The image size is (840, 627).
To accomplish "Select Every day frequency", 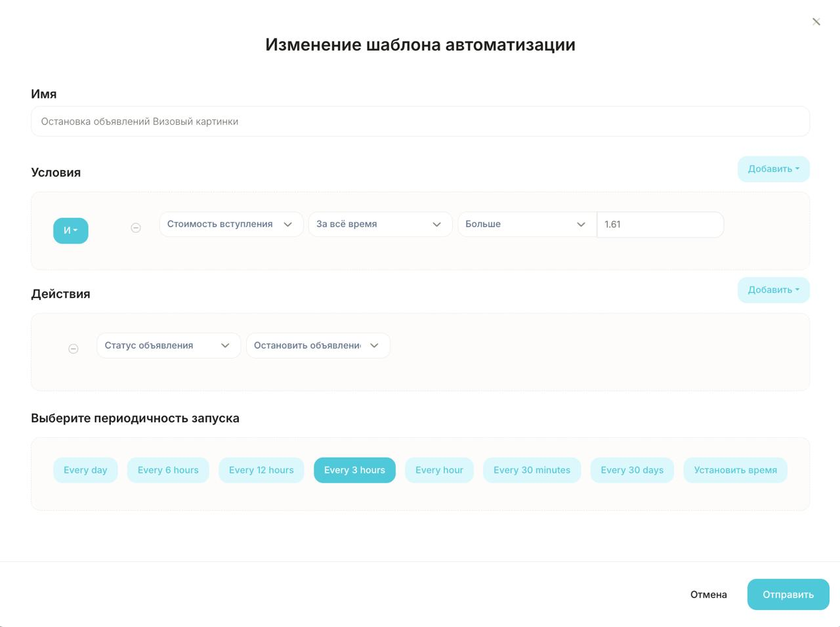I will (85, 470).
